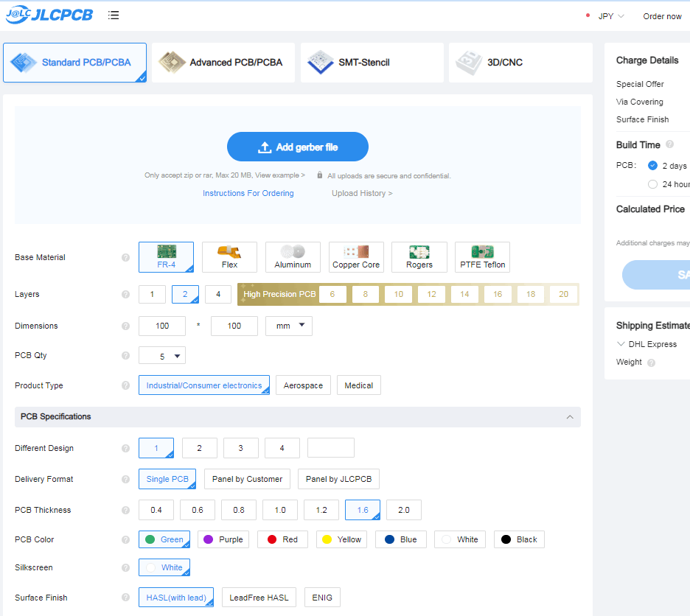690x616 pixels.
Task: Click help icon beside PCB Color
Action: pos(125,539)
